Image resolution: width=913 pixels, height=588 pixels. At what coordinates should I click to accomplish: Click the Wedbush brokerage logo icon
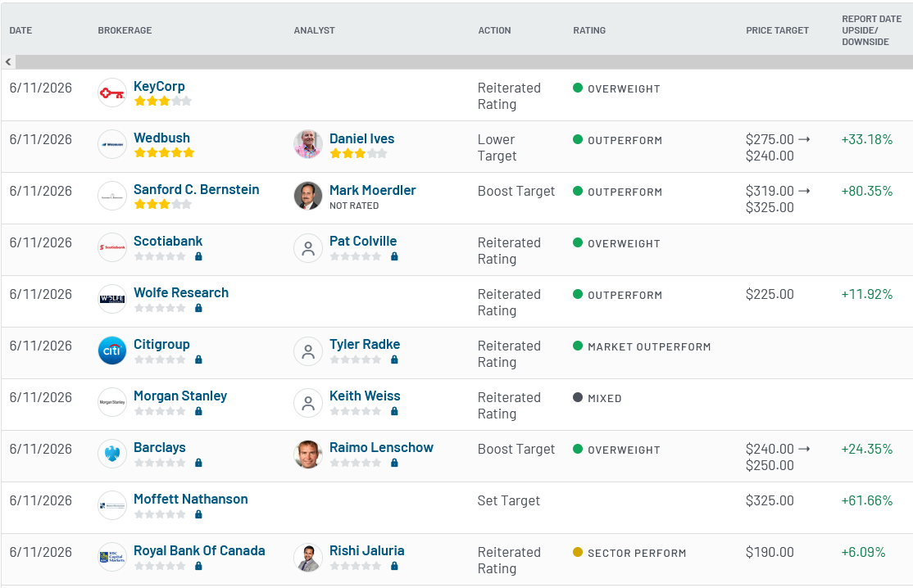111,144
